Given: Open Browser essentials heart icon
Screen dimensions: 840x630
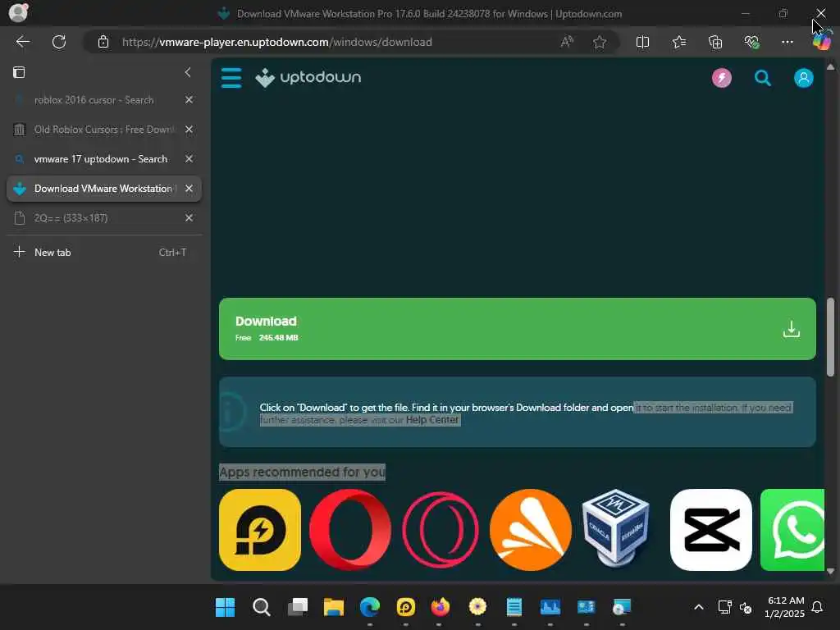Looking at the screenshot, I should 751,42.
